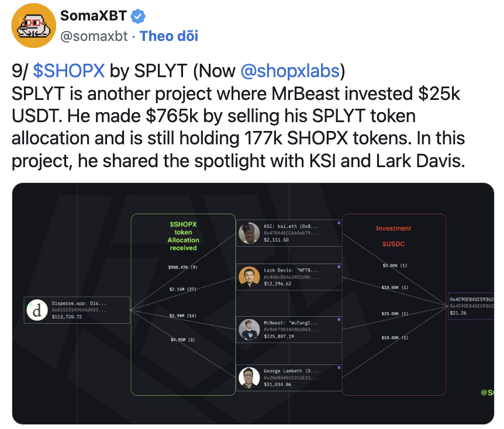Click the Disperse.app 'd' logo icon

click(x=37, y=310)
